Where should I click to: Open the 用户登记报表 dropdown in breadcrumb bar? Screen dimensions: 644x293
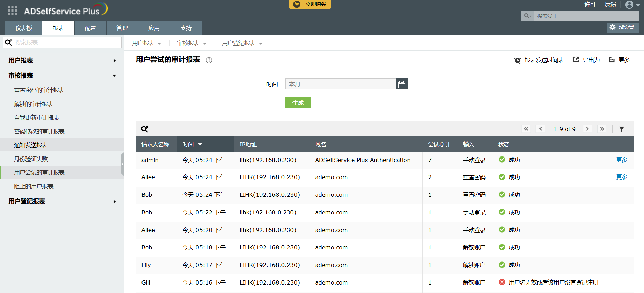(x=242, y=43)
